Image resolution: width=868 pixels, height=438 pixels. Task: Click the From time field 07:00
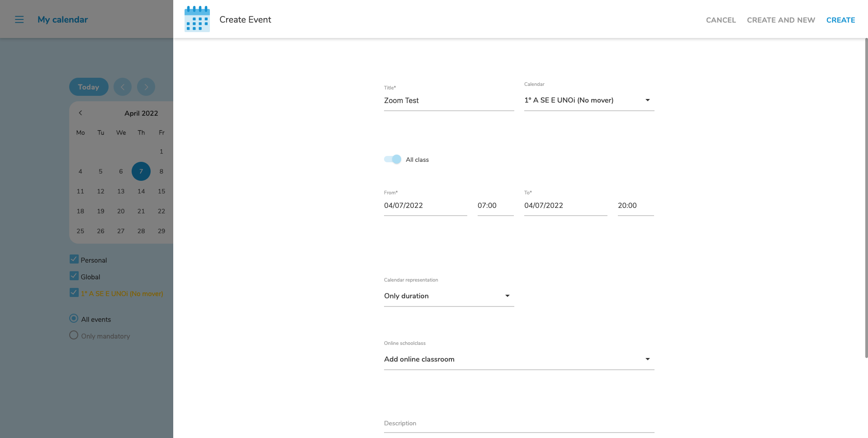495,206
